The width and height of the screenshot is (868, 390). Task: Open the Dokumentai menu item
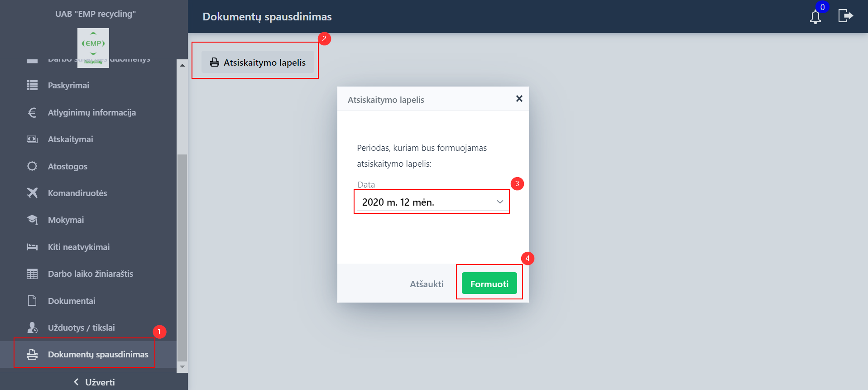click(x=72, y=301)
